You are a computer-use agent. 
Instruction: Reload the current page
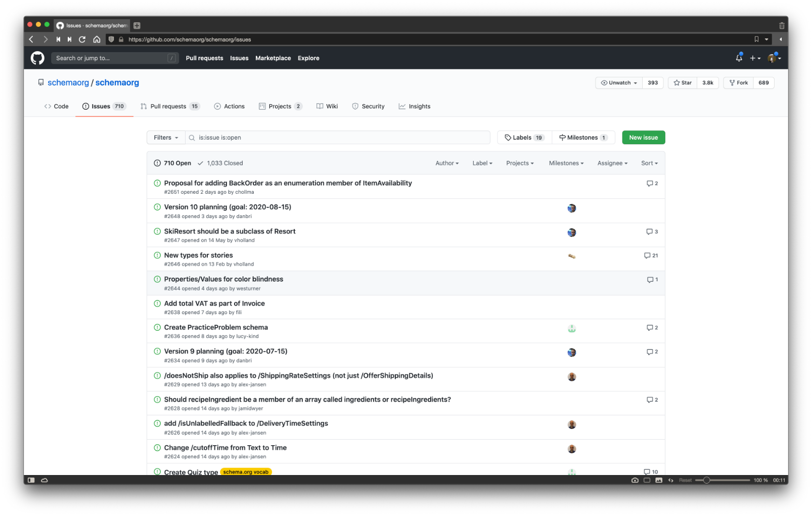coord(82,39)
